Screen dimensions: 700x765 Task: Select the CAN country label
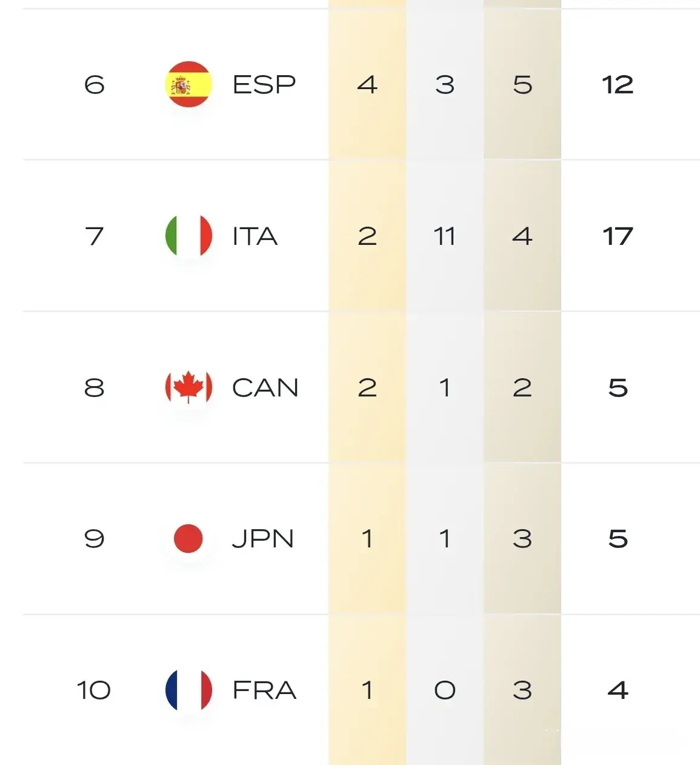pos(265,387)
